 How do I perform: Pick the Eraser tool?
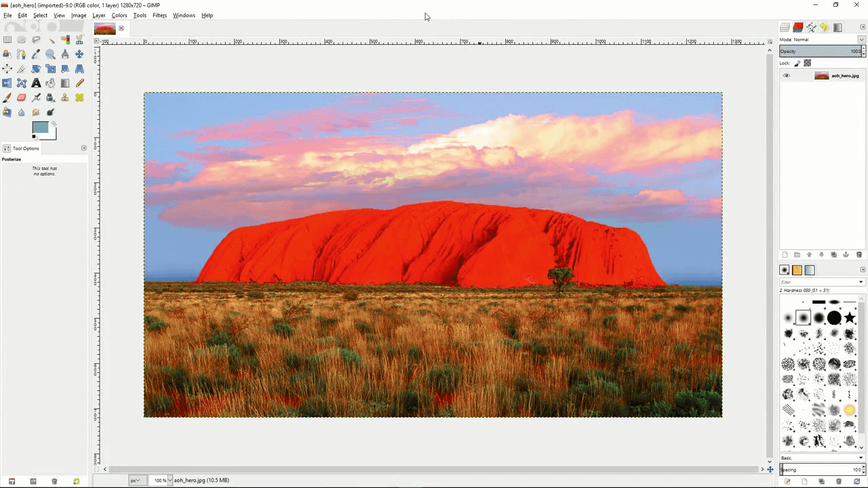(x=21, y=98)
